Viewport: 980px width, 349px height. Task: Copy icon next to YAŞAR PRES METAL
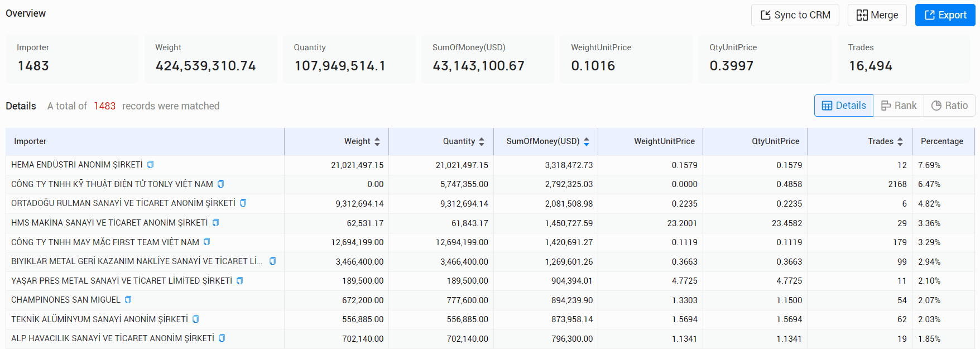click(x=239, y=281)
